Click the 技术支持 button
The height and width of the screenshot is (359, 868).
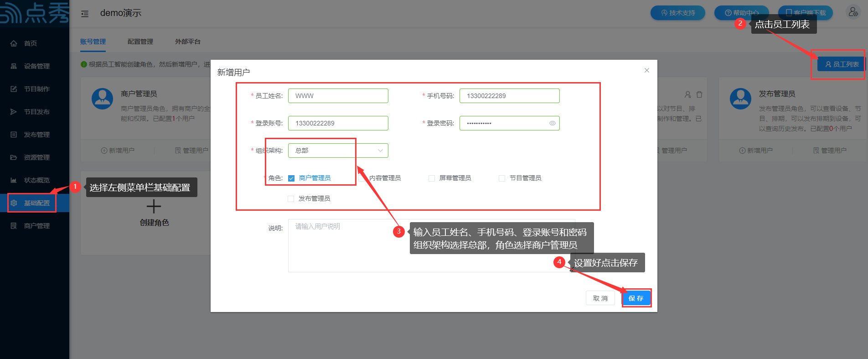678,13
